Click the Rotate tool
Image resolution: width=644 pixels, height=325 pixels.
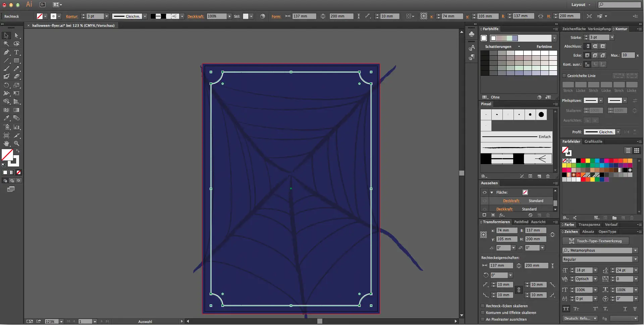click(6, 85)
